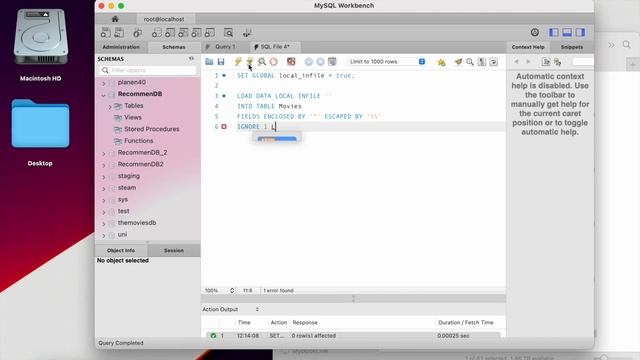
Task: Open find panel magnifier in editor toolbar
Action: pos(470,62)
